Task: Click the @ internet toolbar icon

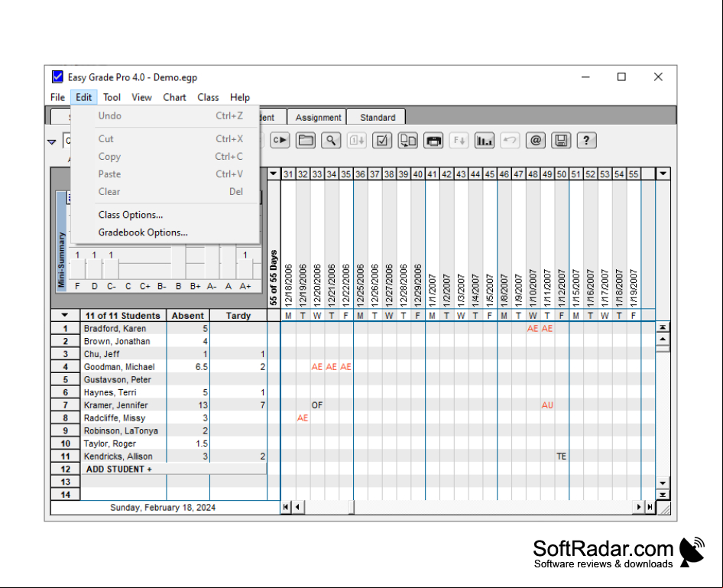Action: [x=536, y=140]
